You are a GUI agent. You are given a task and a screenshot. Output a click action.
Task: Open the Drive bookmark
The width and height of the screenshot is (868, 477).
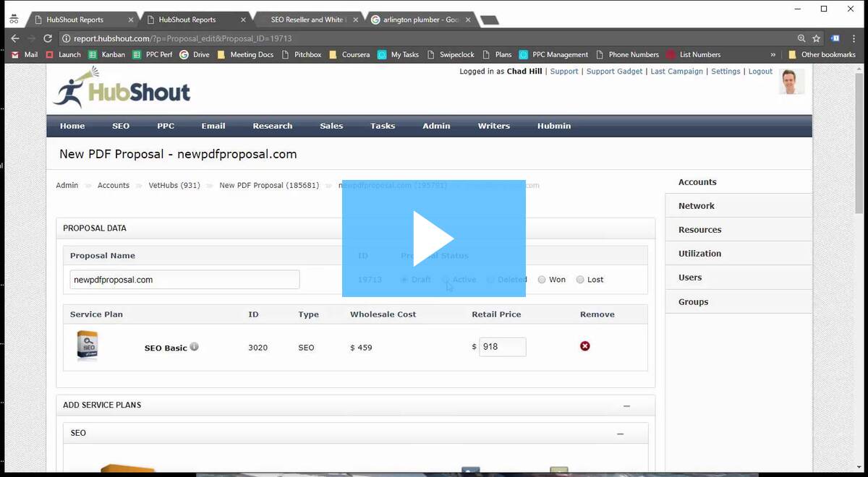pyautogui.click(x=195, y=54)
